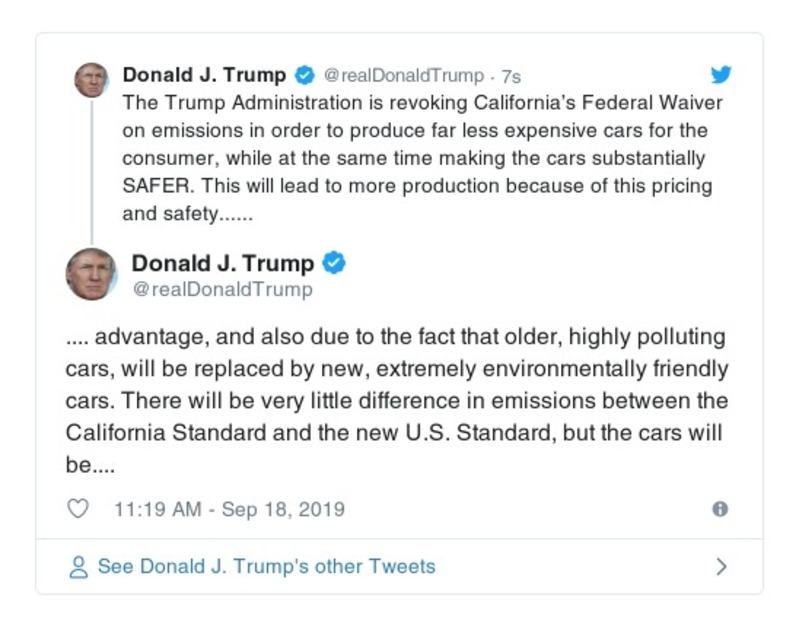Open the @realDonaldTrump handle under the large name
Image resolution: width=799 pixels, height=630 pixels.
(x=222, y=290)
